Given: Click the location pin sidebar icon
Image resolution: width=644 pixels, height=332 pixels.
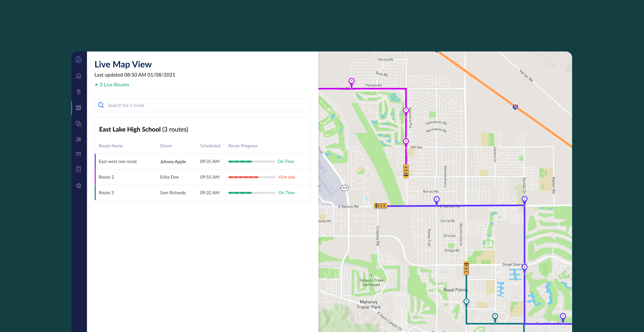Looking at the screenshot, I should click(79, 92).
